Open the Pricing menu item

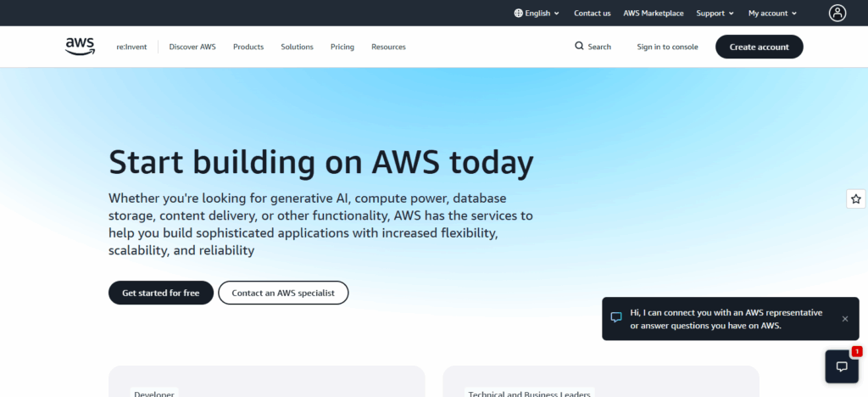[x=342, y=47]
